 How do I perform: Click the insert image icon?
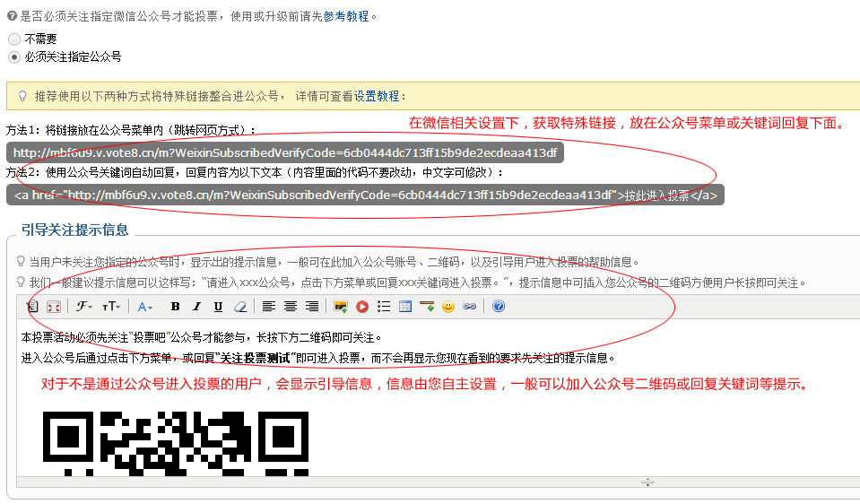(341, 307)
